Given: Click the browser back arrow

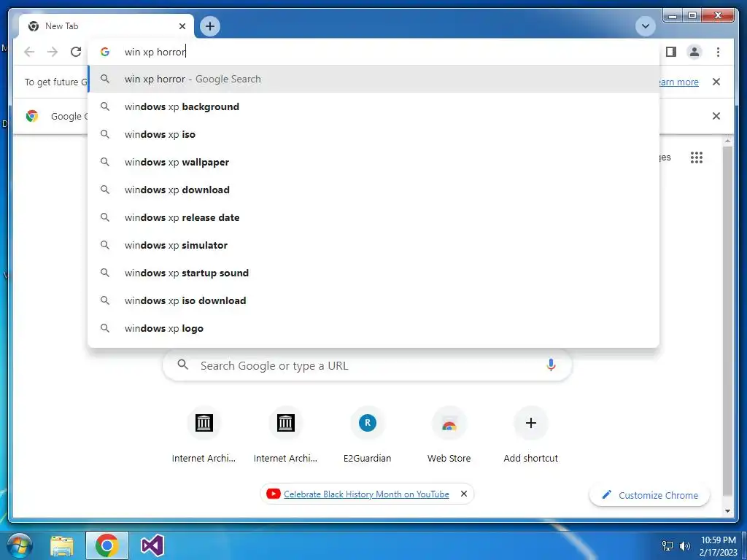Looking at the screenshot, I should tap(29, 52).
